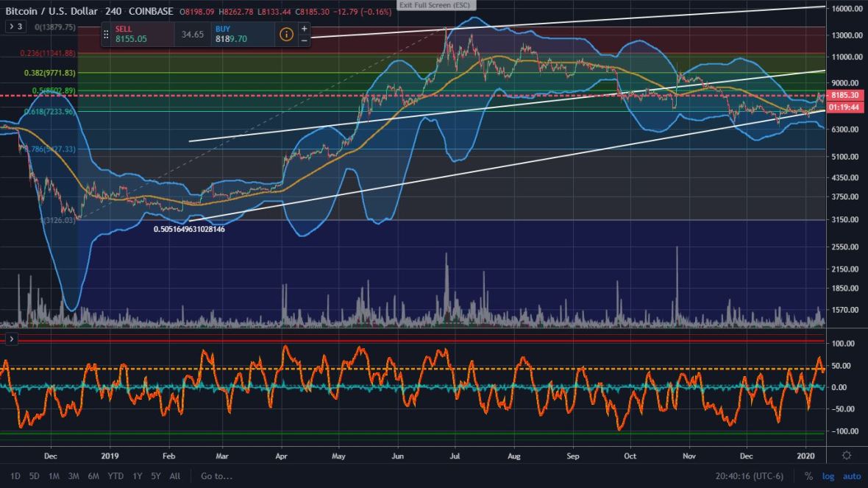Open timezone menu showing UTC-6
The width and height of the screenshot is (868, 488).
749,476
